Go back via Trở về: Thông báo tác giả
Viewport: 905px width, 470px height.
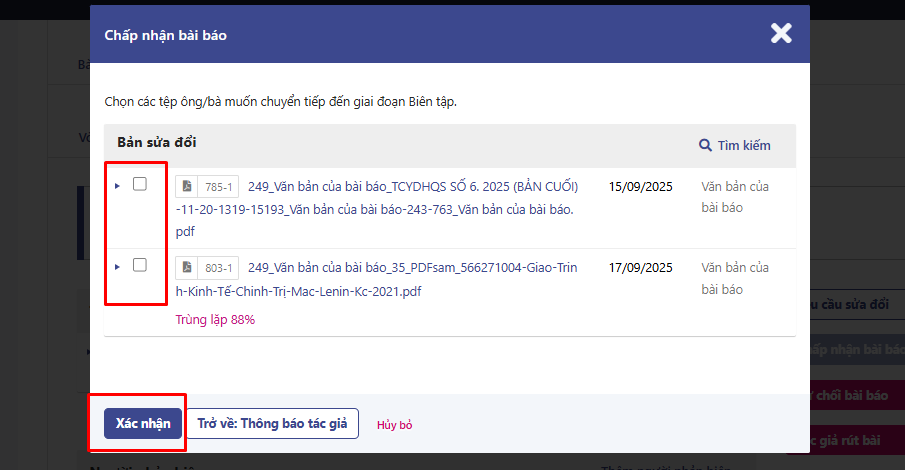click(272, 423)
